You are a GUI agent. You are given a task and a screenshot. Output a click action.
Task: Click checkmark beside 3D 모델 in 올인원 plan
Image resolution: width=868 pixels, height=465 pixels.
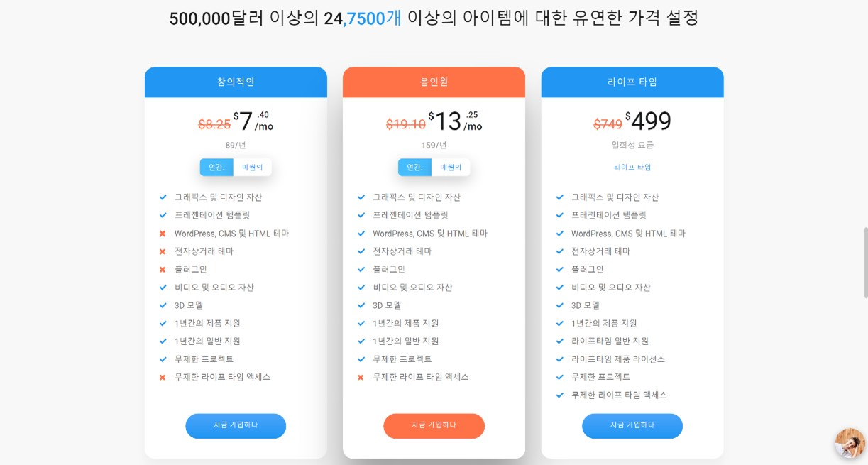coord(361,305)
